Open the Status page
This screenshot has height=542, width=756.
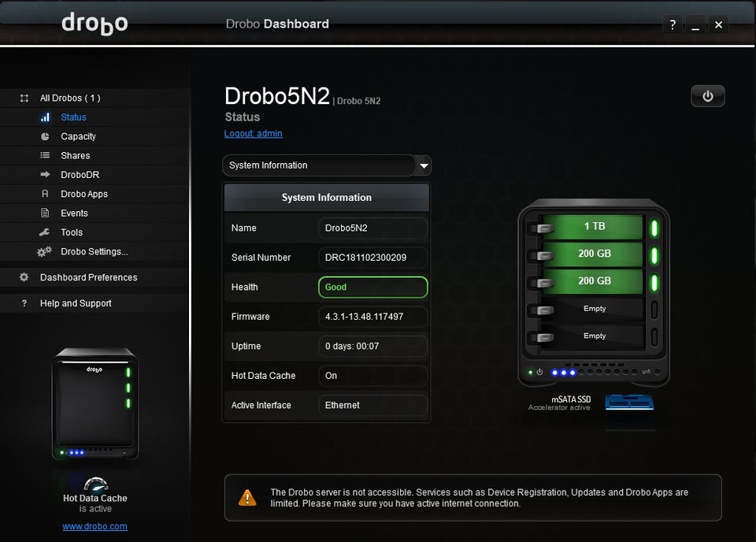click(73, 117)
